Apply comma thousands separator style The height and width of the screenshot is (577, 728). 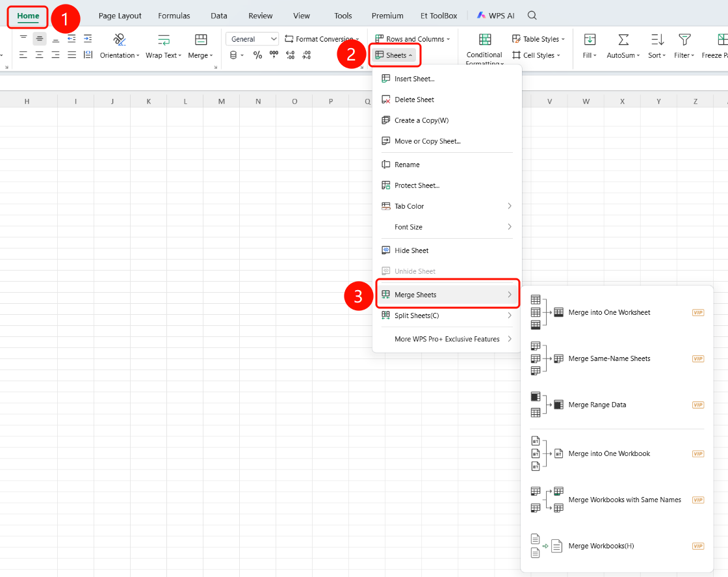(274, 55)
